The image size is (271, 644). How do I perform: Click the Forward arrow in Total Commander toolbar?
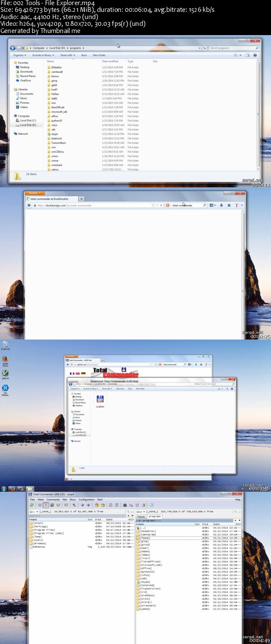coord(88,505)
